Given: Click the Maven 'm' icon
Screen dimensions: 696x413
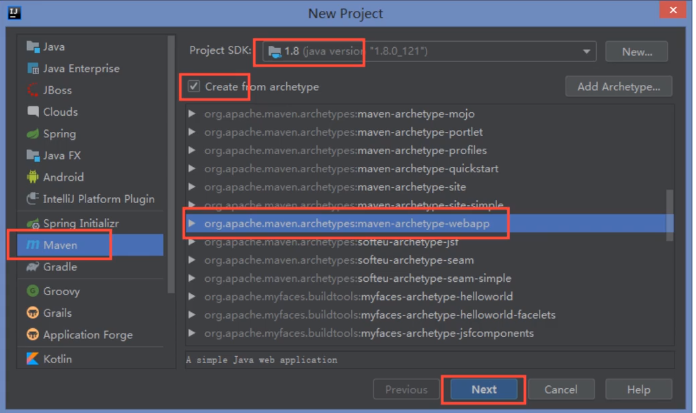Looking at the screenshot, I should 33,245.
